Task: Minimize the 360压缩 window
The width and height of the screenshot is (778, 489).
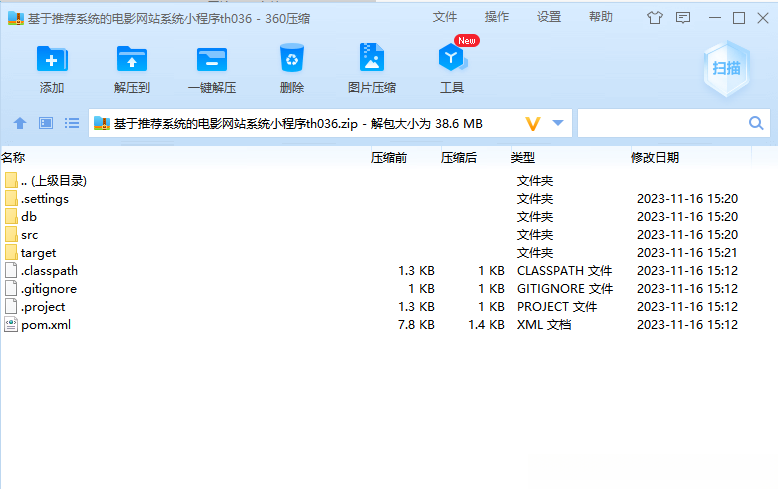Action: 714,18
